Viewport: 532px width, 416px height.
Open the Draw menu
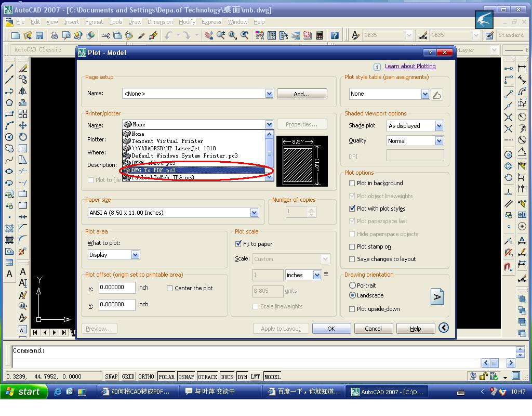135,22
